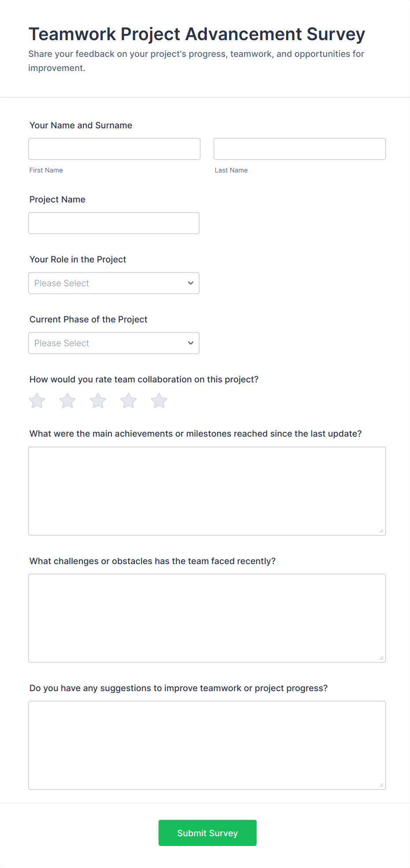Focus the challenges or obstacles text area
The width and height of the screenshot is (410, 868).
tap(207, 618)
